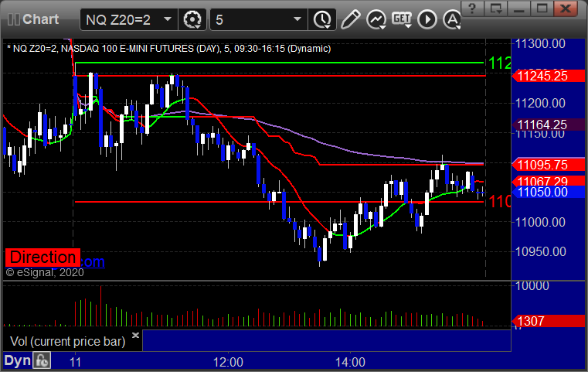Click the GET advanced studies icon
The width and height of the screenshot is (588, 372).
tap(402, 19)
